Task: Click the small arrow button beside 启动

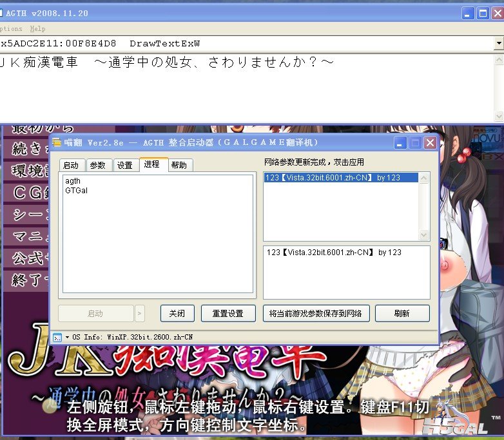Action: pos(139,313)
